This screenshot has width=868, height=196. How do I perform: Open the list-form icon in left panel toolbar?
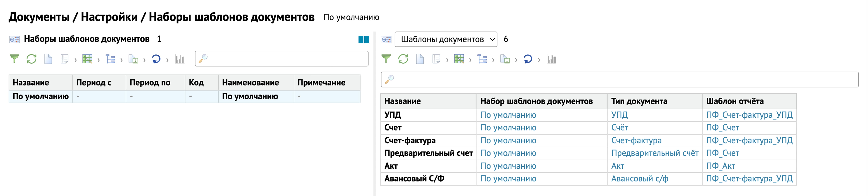tap(64, 59)
